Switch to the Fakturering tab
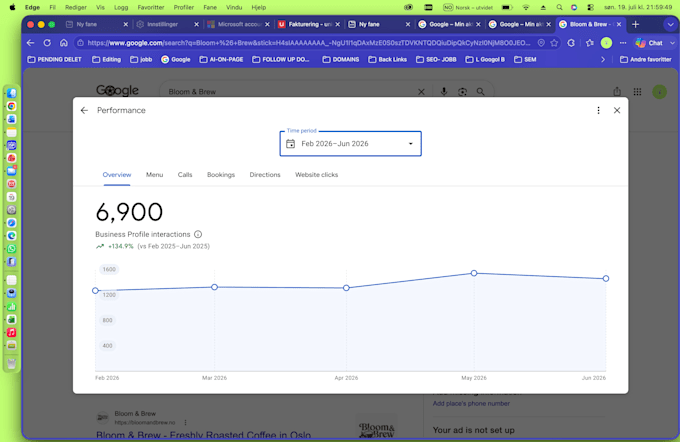Image resolution: width=680 pixels, height=442 pixels. coord(306,24)
